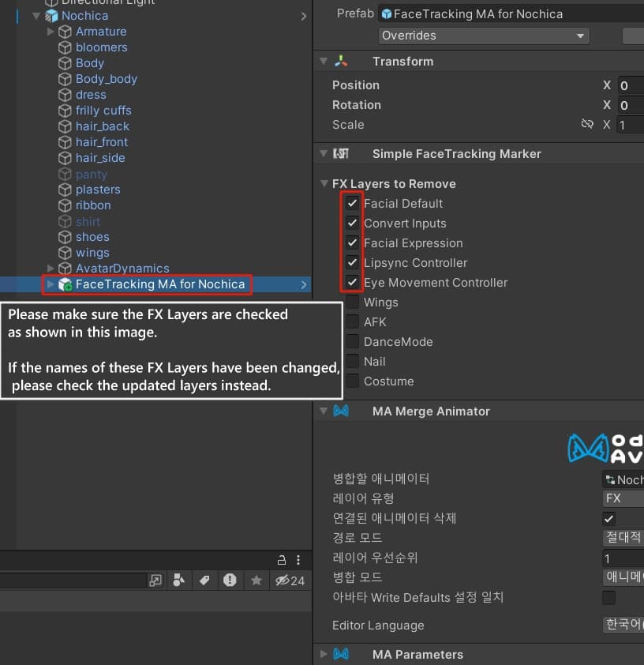Expand the FaceTracking MA for Nochica node

pos(51,284)
